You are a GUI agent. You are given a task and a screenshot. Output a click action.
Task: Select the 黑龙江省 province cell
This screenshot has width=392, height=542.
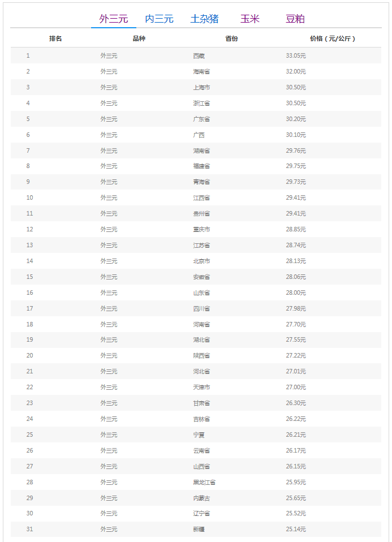coord(204,483)
